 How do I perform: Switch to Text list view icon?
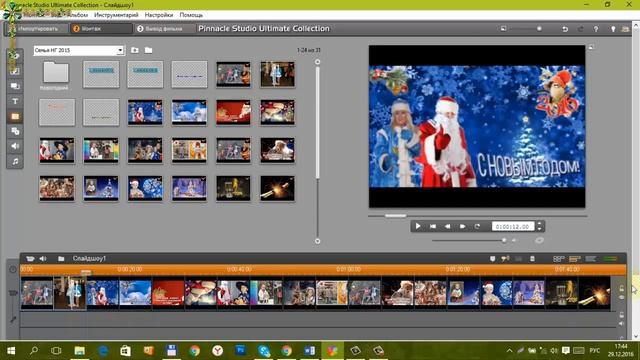click(x=591, y=259)
